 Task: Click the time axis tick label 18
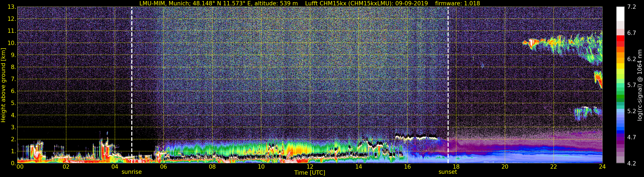(x=456, y=167)
